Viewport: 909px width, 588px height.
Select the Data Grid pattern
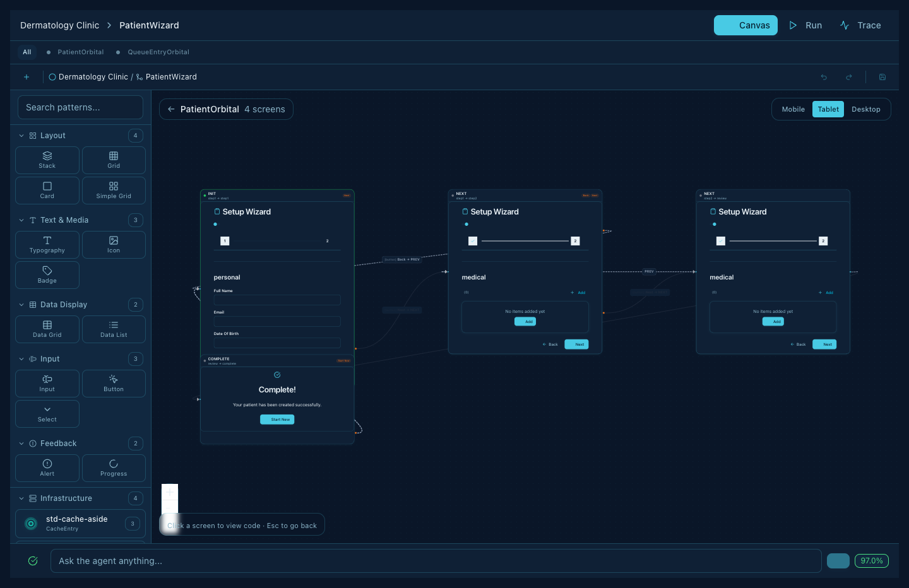[47, 329]
